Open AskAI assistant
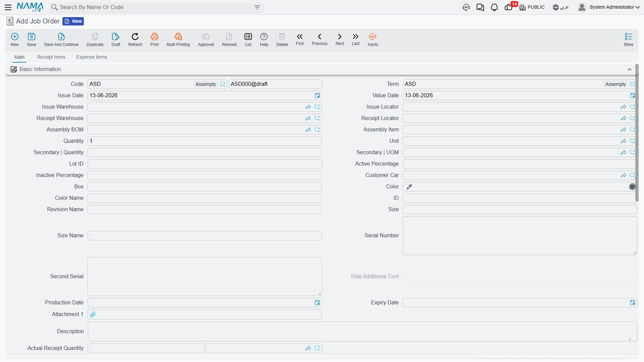The height and width of the screenshot is (362, 644). pyautogui.click(x=373, y=40)
